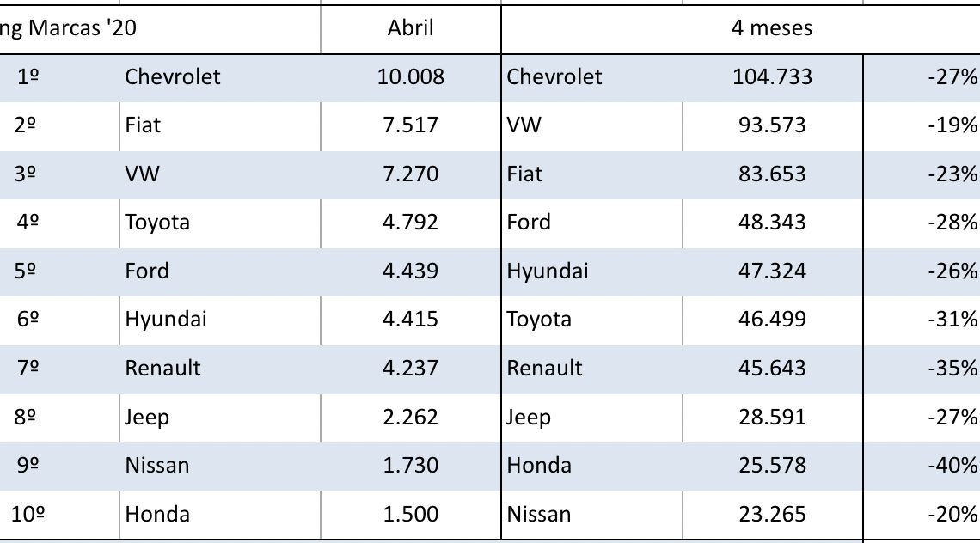
Task: Click the Nissan cell in 9º row
Action: [x=156, y=465]
